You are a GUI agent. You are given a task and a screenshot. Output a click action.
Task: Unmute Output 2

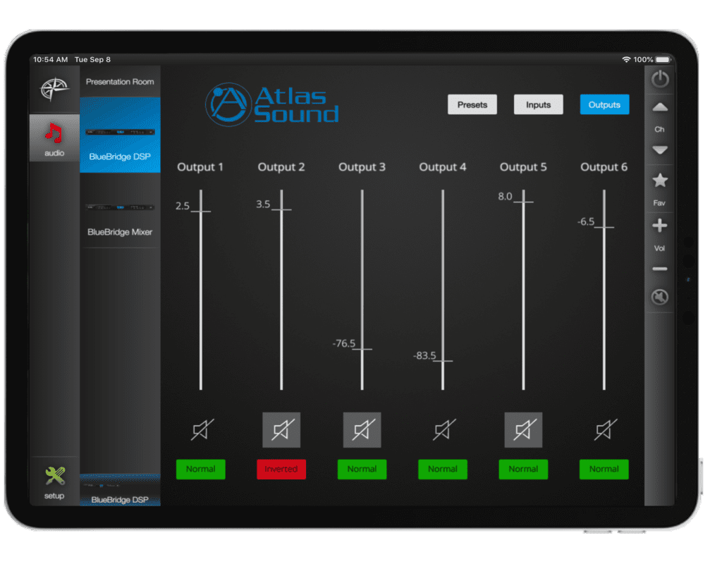coord(281,430)
